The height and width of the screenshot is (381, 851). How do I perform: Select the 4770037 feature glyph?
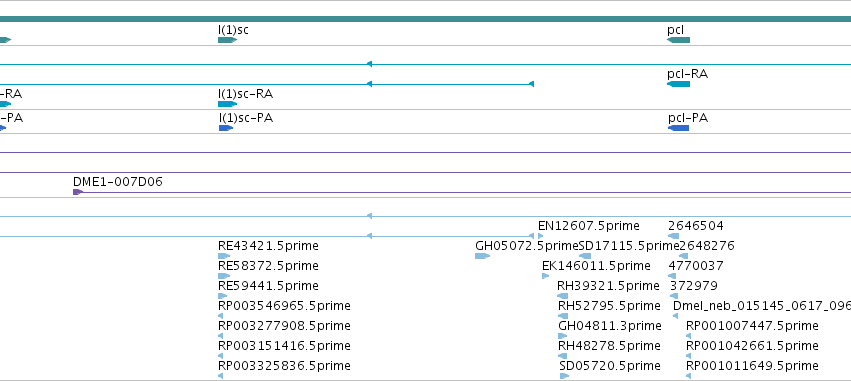672,276
